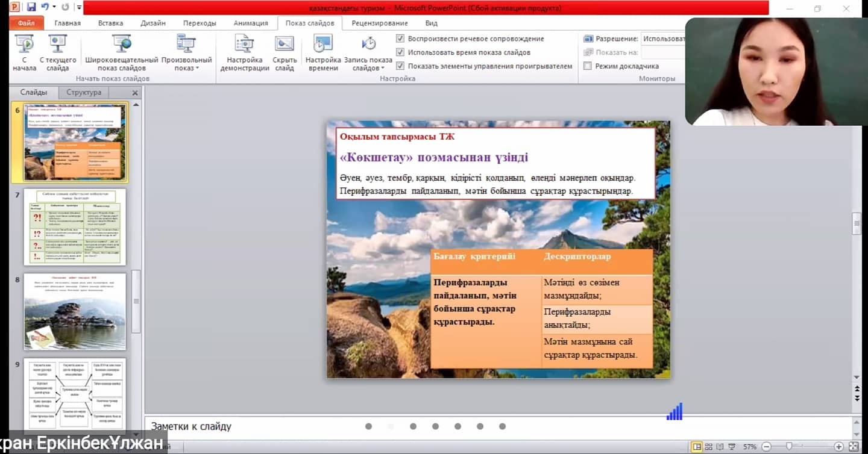Open the 'Структура' pane tab

click(x=84, y=92)
